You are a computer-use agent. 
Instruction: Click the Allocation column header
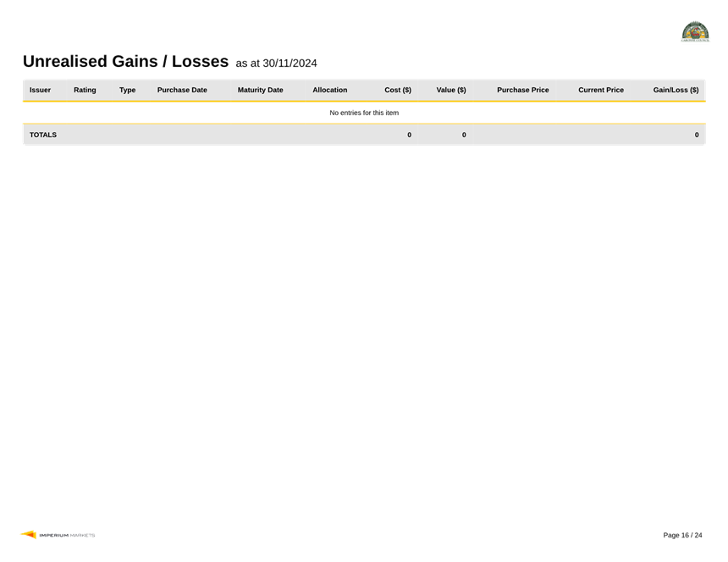tap(329, 90)
